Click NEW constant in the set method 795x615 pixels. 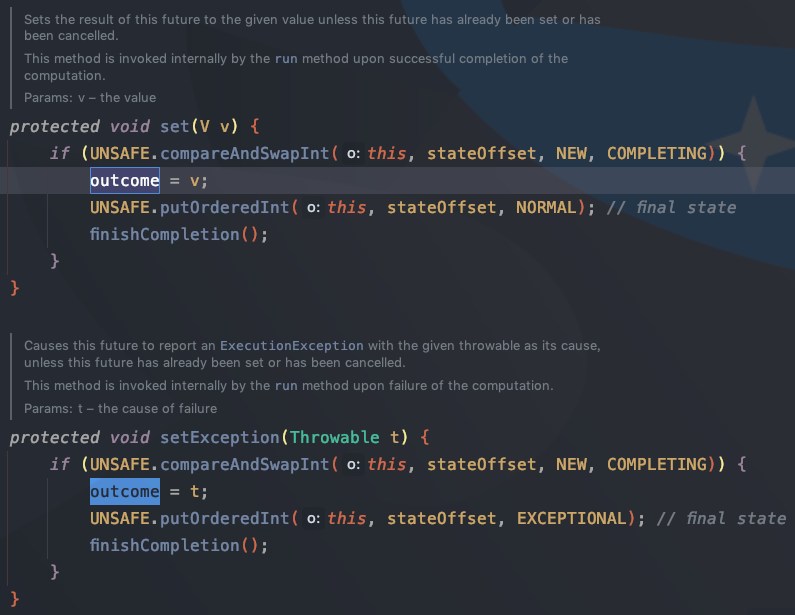[571, 153]
